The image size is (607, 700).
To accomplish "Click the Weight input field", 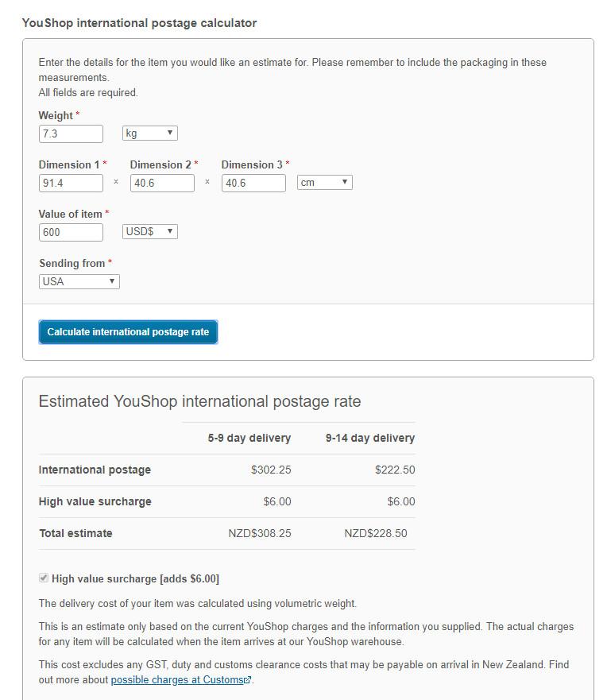I will pos(71,134).
